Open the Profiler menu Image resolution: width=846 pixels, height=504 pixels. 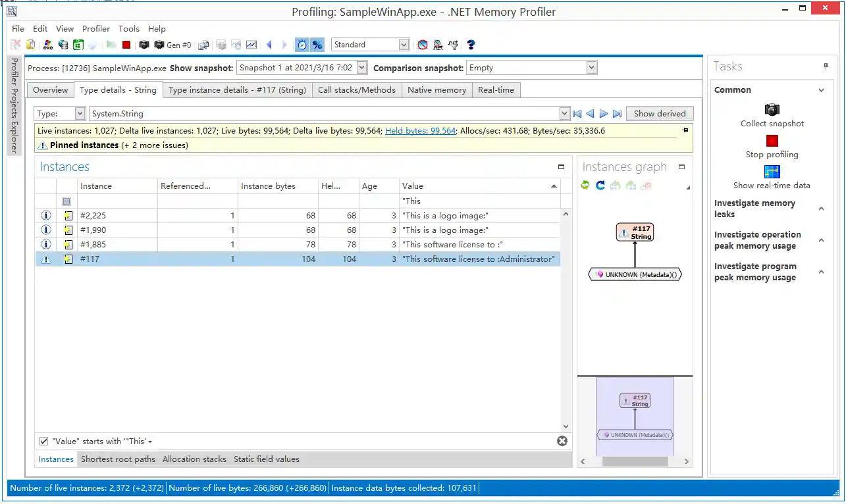[x=96, y=29]
